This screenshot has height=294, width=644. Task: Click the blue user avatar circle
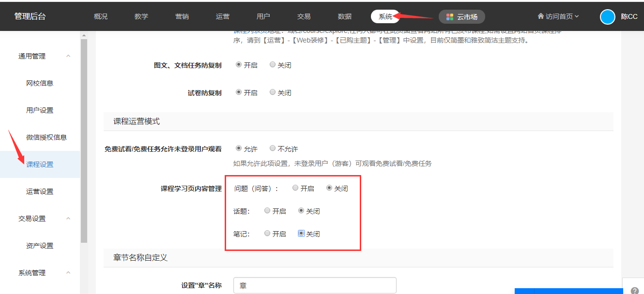(607, 17)
